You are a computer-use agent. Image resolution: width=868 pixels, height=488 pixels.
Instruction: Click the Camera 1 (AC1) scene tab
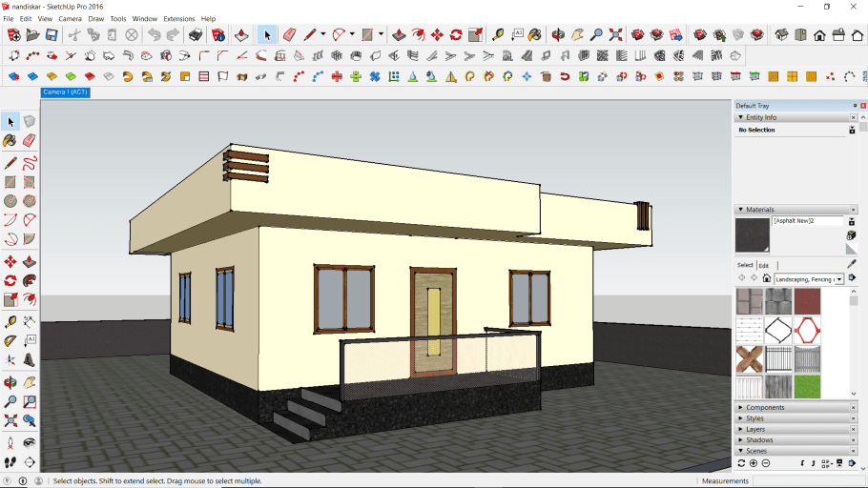pos(66,92)
